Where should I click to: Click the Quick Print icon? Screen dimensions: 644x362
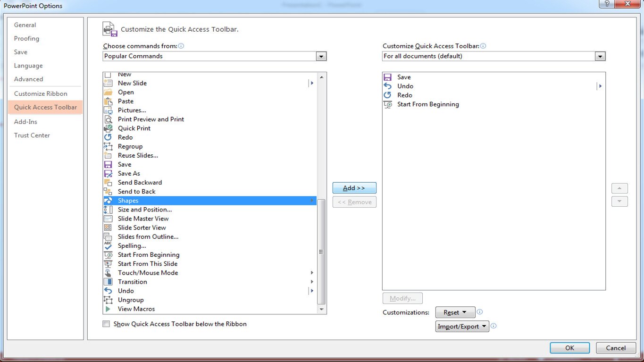point(108,128)
